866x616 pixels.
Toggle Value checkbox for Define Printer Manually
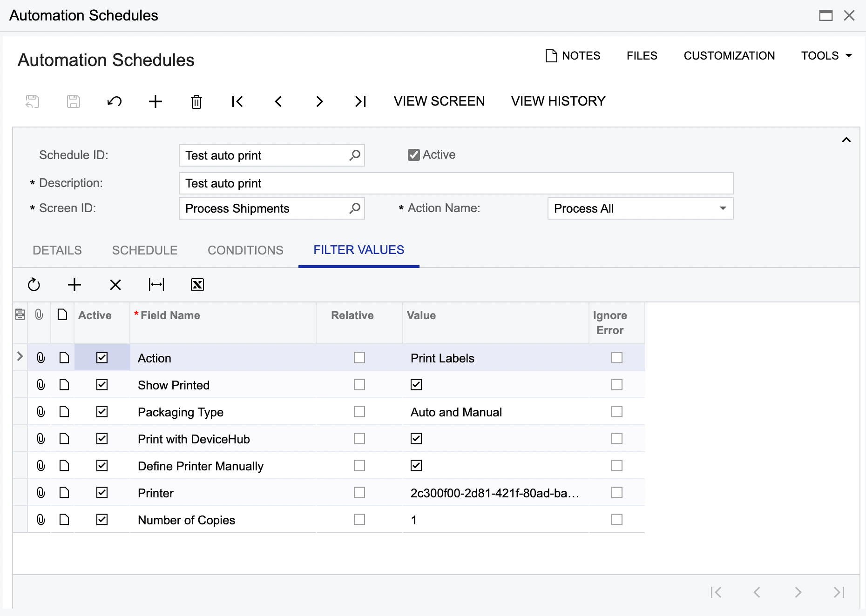point(416,465)
